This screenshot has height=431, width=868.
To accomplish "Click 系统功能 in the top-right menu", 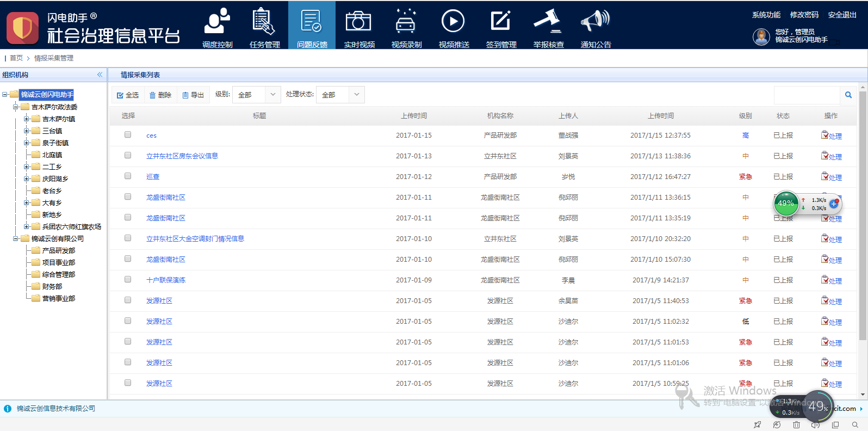I will click(766, 15).
